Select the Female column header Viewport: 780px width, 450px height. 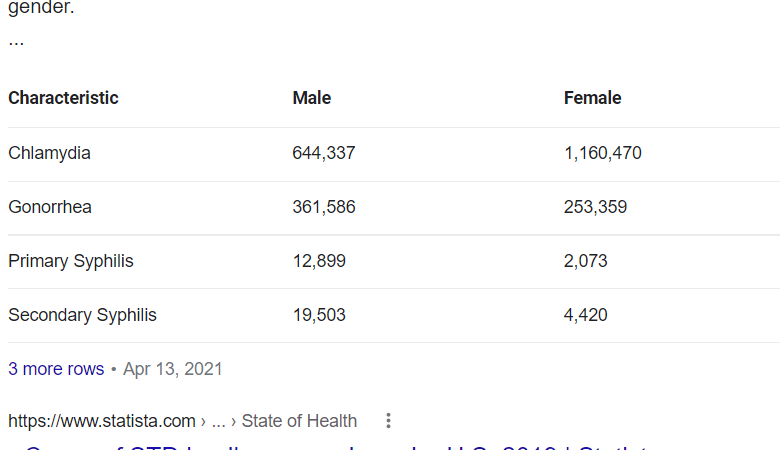[x=592, y=98]
